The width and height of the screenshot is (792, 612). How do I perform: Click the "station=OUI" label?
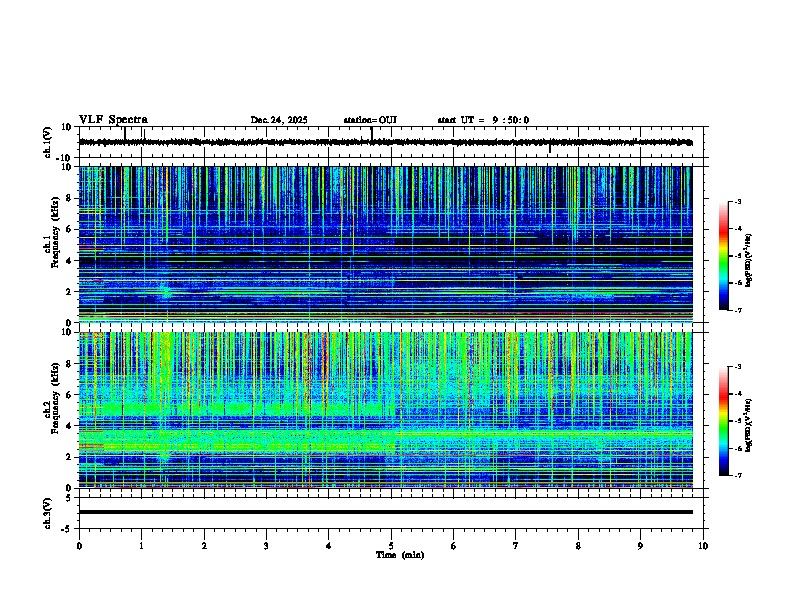[x=370, y=120]
